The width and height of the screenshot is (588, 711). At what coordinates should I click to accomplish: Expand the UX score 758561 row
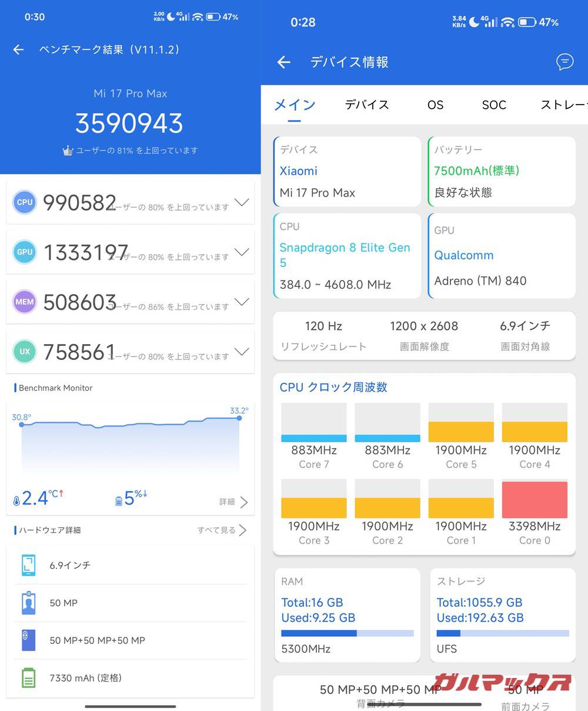click(x=242, y=352)
